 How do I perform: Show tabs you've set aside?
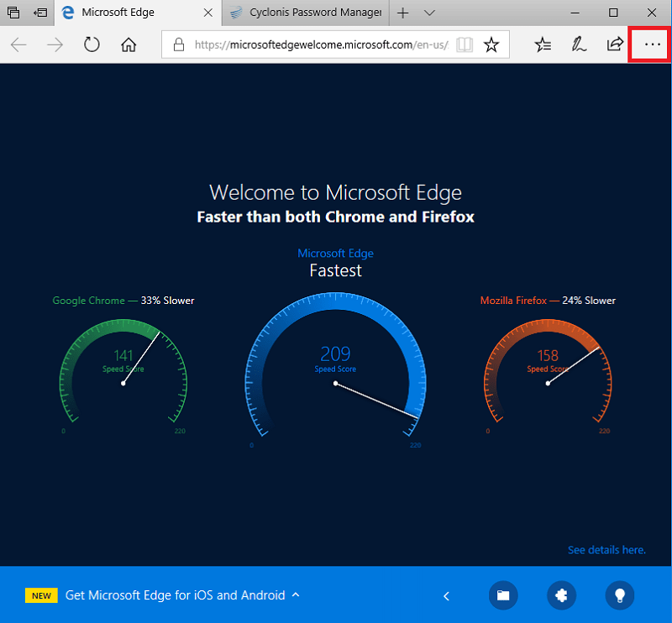tap(13, 13)
